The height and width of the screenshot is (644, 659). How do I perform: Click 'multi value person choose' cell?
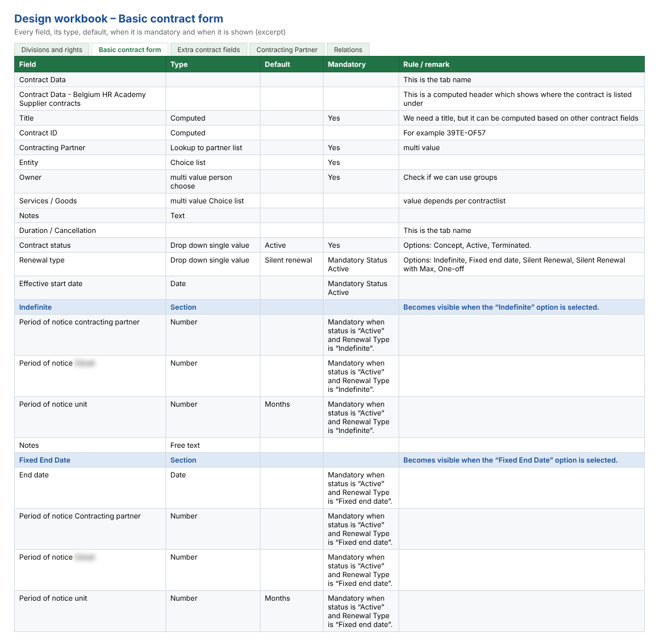pos(213,181)
